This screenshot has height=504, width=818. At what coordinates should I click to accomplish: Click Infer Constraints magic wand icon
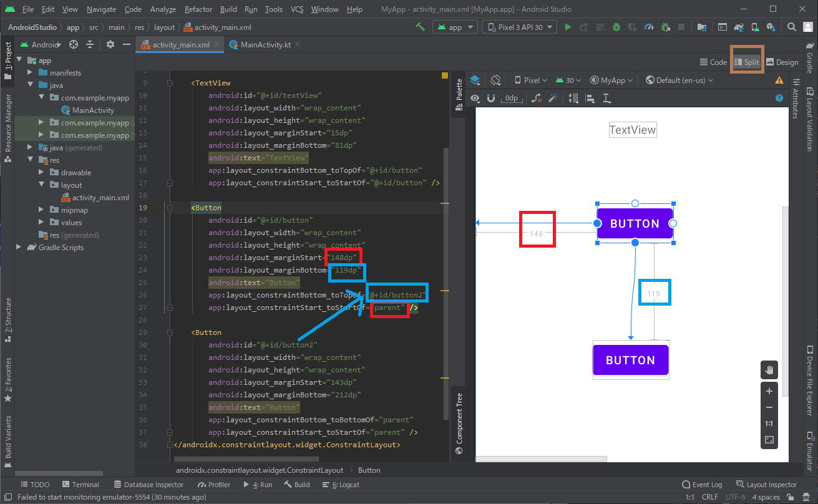click(x=552, y=98)
